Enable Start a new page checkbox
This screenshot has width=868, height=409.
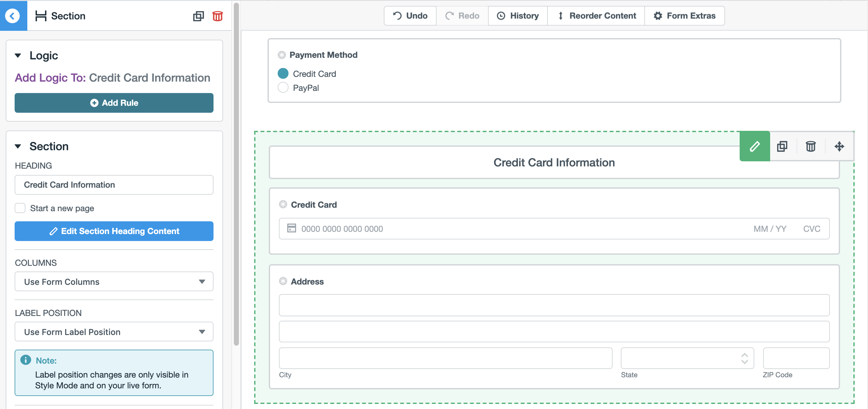tap(20, 208)
